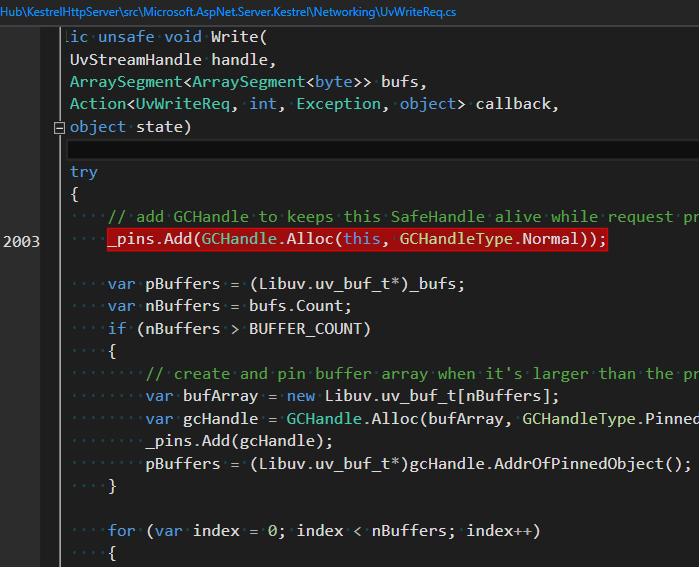Place cursor on the try keyword
This screenshot has width=699, height=567.
coord(84,173)
